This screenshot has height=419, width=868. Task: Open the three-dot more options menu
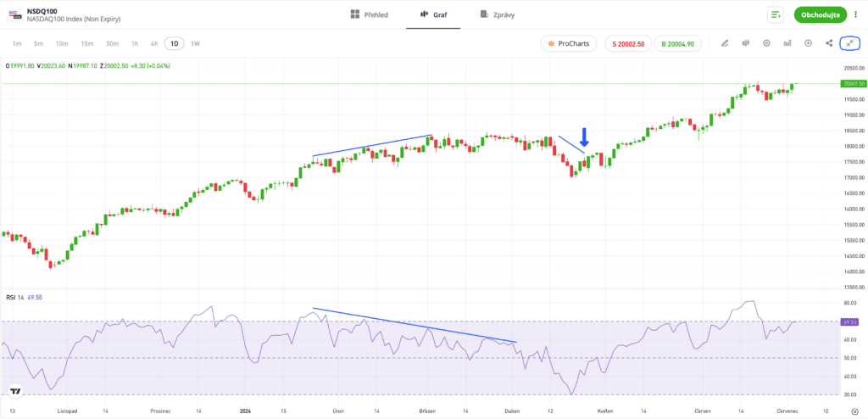pyautogui.click(x=856, y=15)
